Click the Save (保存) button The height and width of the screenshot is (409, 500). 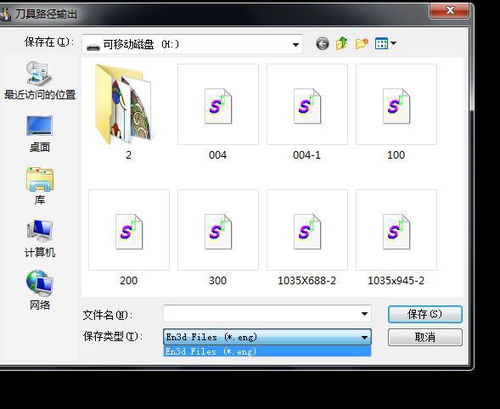tap(425, 314)
